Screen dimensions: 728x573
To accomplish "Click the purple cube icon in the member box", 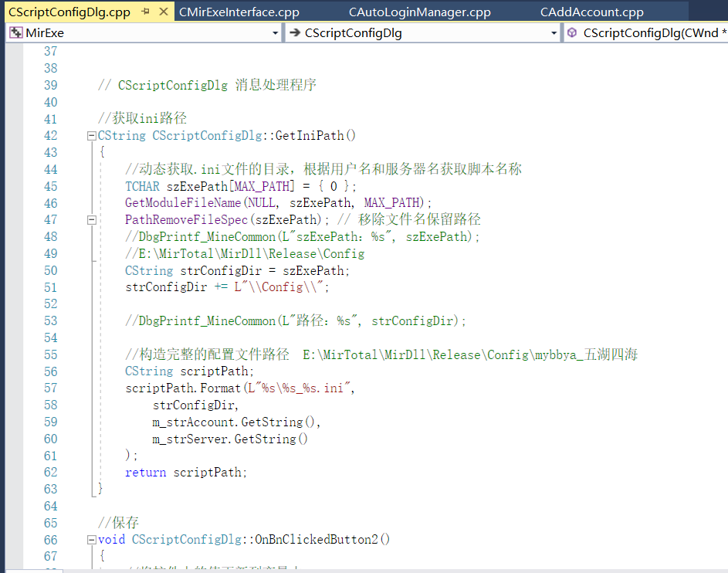I will (x=572, y=33).
